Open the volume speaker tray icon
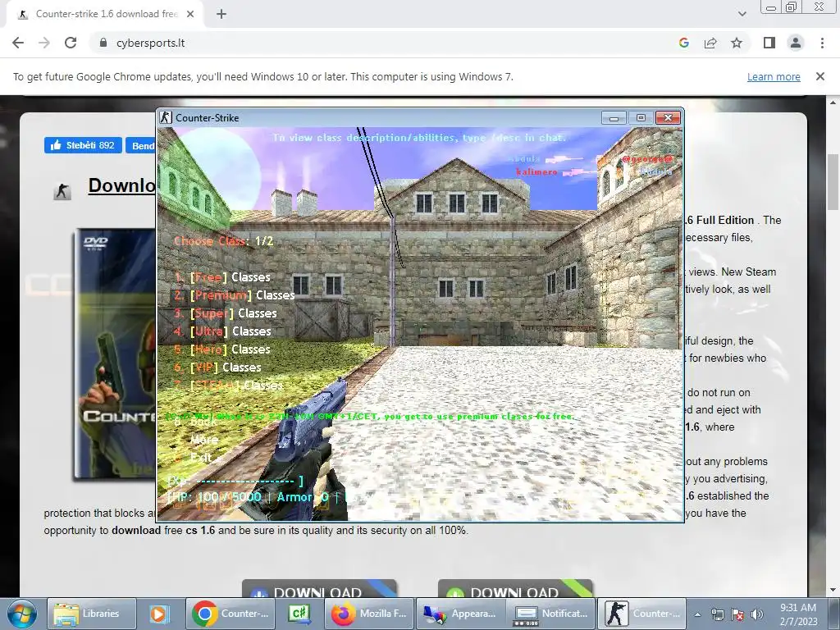The width and height of the screenshot is (840, 630). coord(757,614)
